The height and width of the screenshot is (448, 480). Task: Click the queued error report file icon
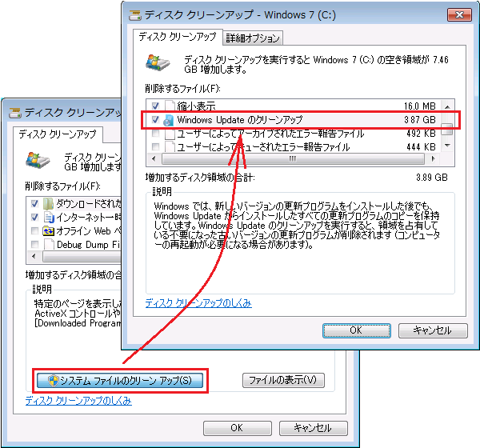coord(170,147)
